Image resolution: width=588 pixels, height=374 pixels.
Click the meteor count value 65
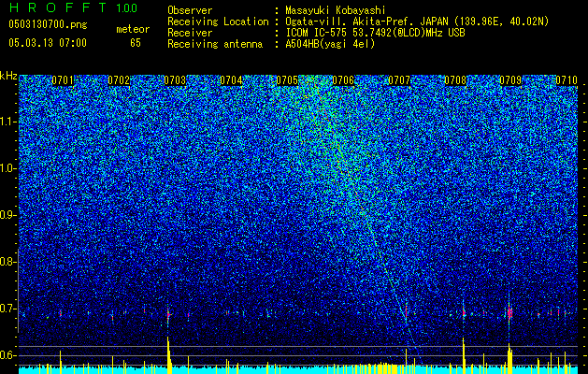136,43
